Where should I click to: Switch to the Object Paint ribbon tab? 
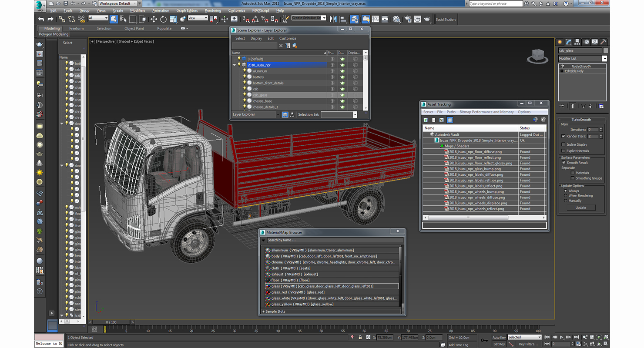(134, 28)
